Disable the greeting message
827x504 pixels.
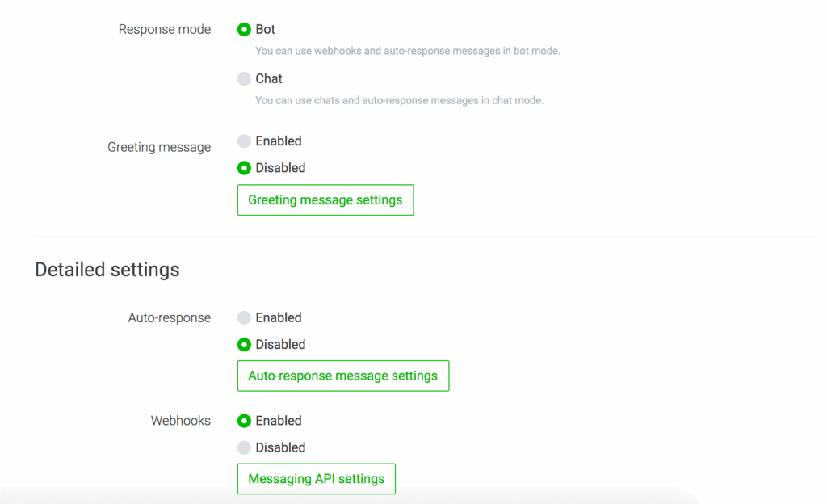tap(243, 168)
